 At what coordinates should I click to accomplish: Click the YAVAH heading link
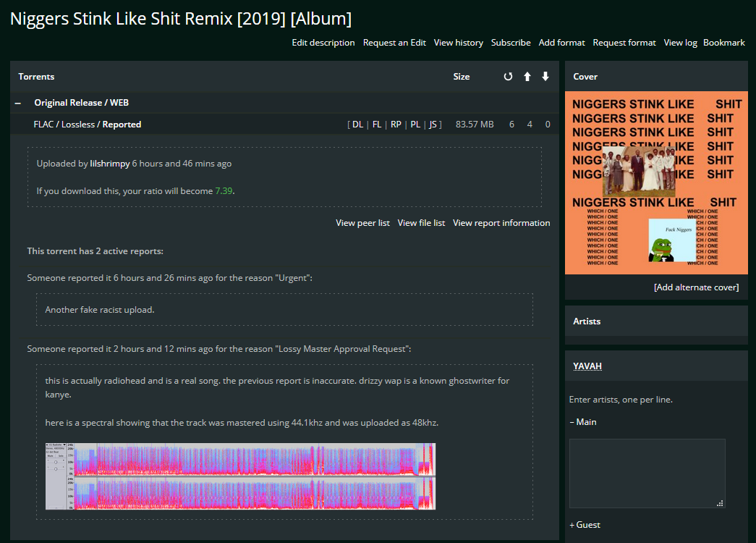587,366
